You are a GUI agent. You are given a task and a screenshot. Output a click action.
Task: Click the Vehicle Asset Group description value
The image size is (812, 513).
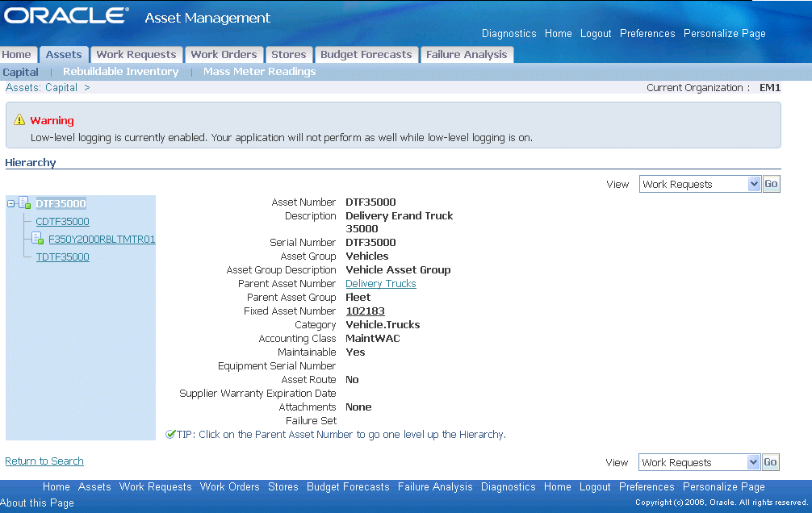pyautogui.click(x=398, y=269)
